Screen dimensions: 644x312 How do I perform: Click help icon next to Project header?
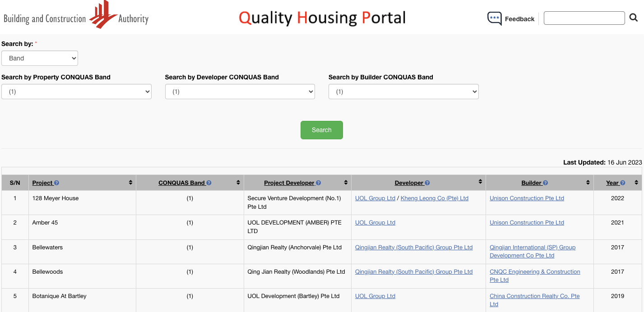click(56, 183)
